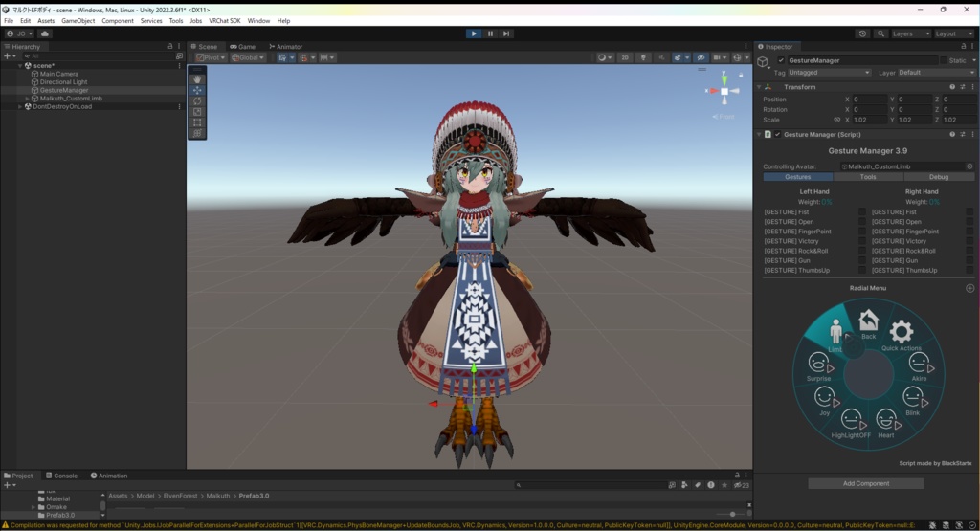Viewport: 980px width, 531px height.
Task: Toggle scene visibility hidden-eye icon
Action: 702,57
